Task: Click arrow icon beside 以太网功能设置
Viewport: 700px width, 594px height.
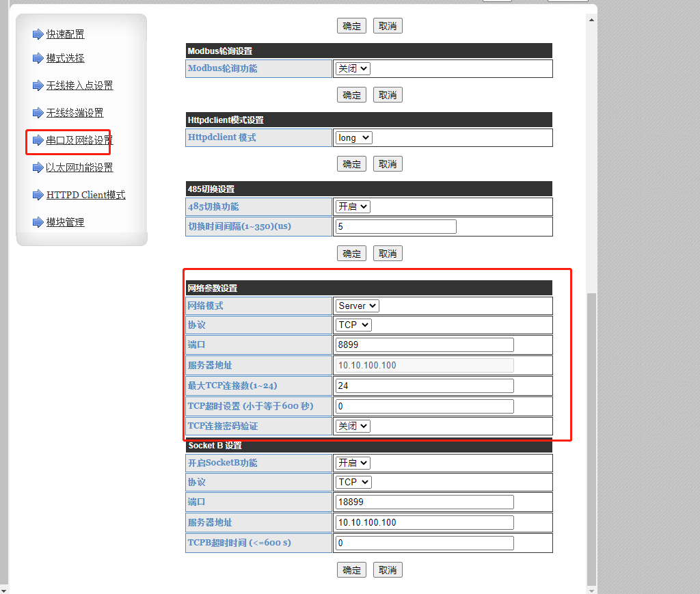Action: click(x=38, y=167)
